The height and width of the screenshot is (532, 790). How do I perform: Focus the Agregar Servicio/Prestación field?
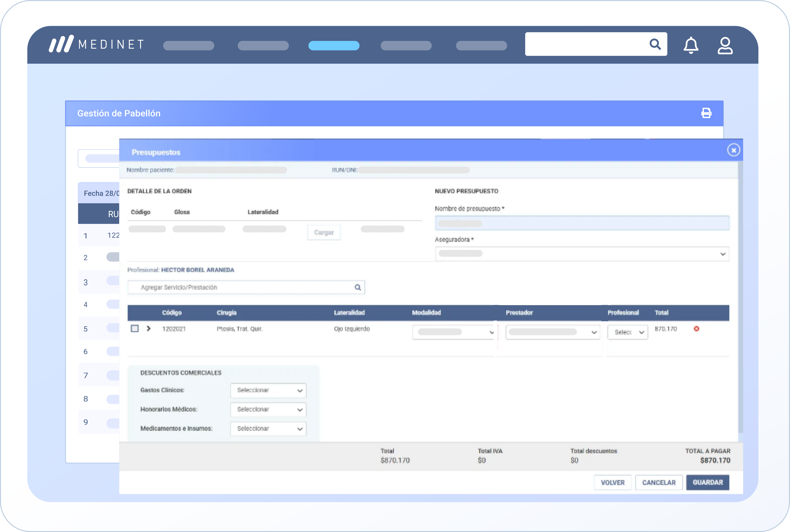point(246,287)
